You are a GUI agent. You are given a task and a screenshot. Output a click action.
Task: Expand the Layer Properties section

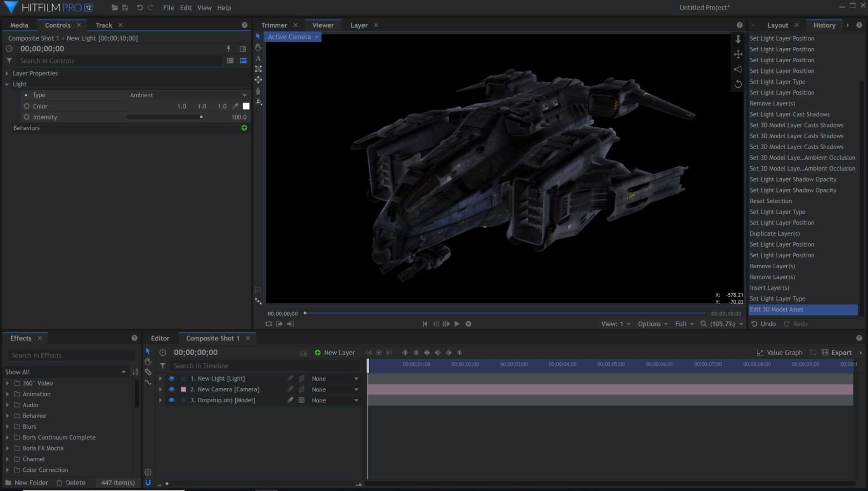7,73
